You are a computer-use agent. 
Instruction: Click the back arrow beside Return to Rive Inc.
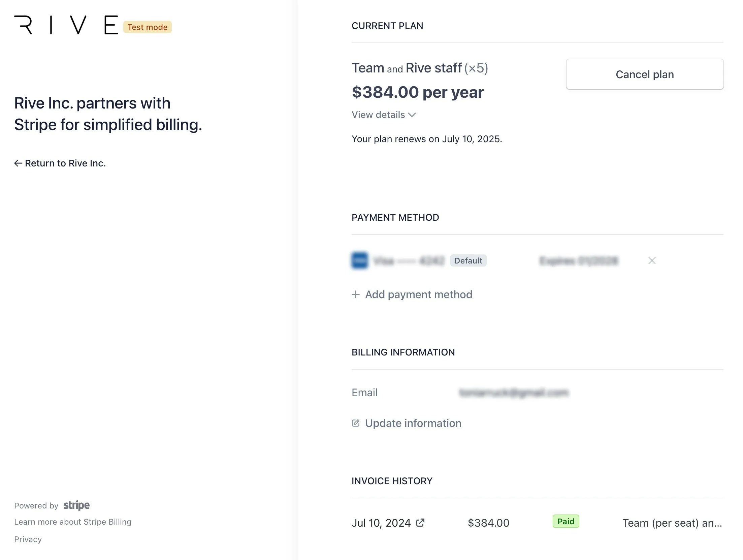[x=18, y=163]
